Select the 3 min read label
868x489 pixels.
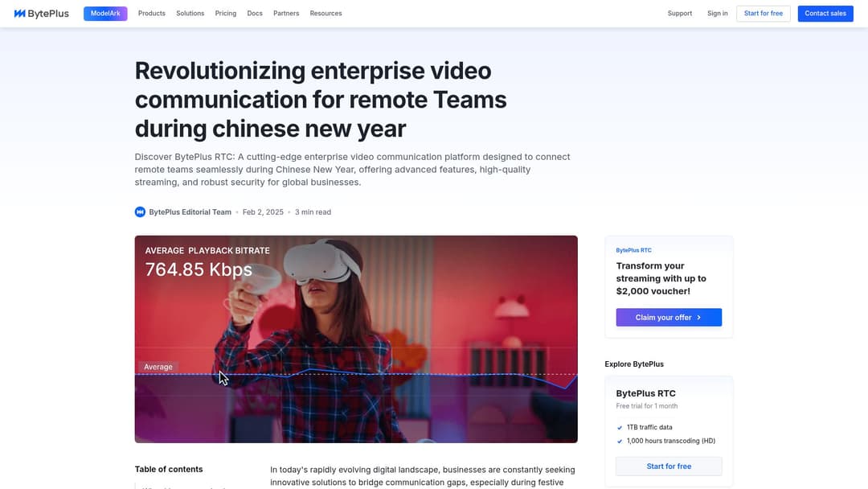(x=313, y=212)
